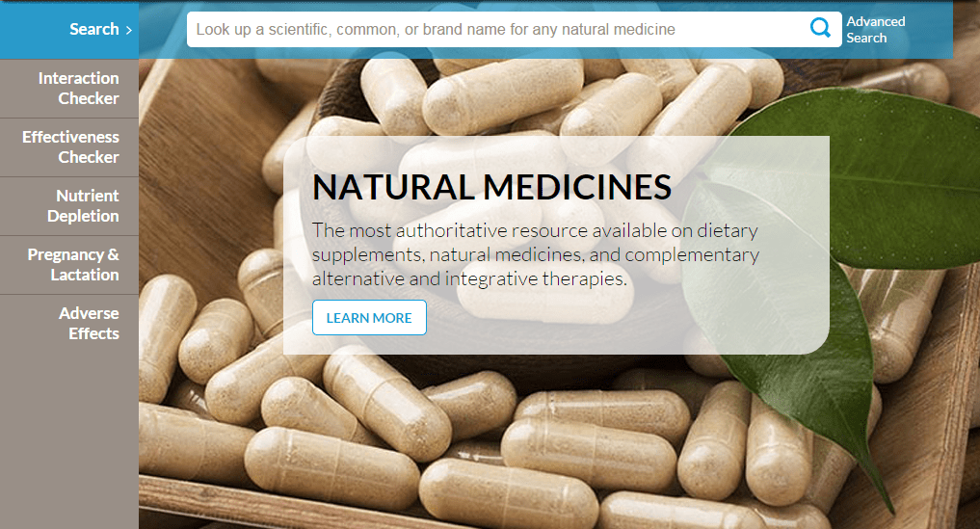This screenshot has height=529, width=980.
Task: Open the Advanced Search link
Action: coord(876,29)
